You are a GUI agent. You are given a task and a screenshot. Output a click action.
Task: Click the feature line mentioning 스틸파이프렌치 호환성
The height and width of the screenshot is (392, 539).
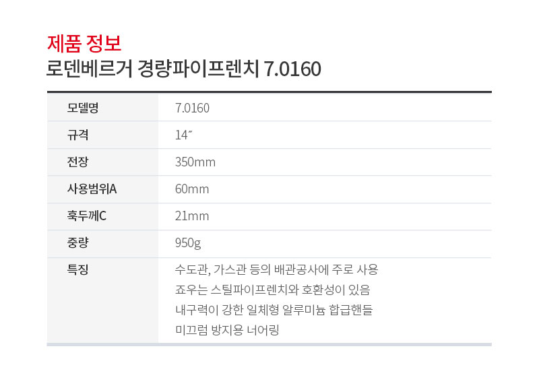pos(273,290)
